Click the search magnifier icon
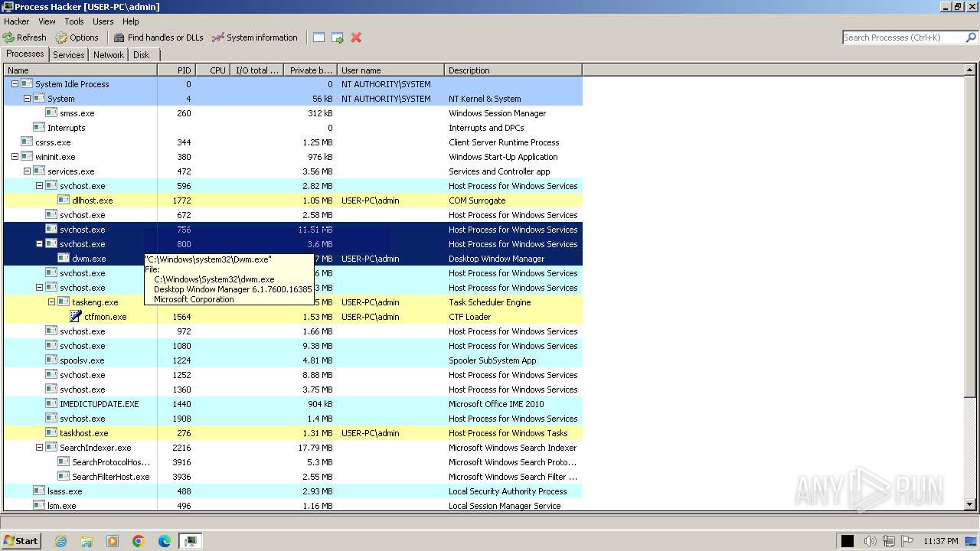 tap(971, 37)
